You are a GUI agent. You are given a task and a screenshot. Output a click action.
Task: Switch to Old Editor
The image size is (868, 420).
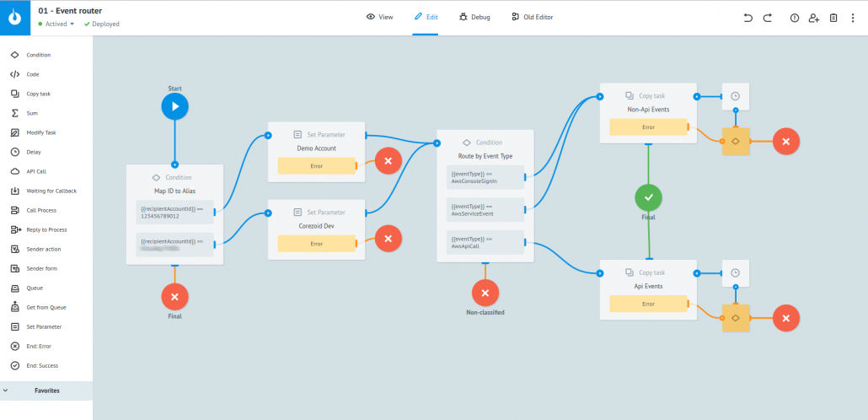point(532,17)
